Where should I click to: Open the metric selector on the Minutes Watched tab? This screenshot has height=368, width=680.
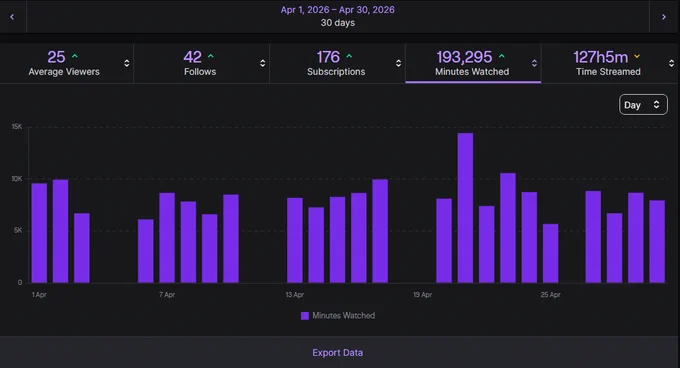click(x=534, y=63)
